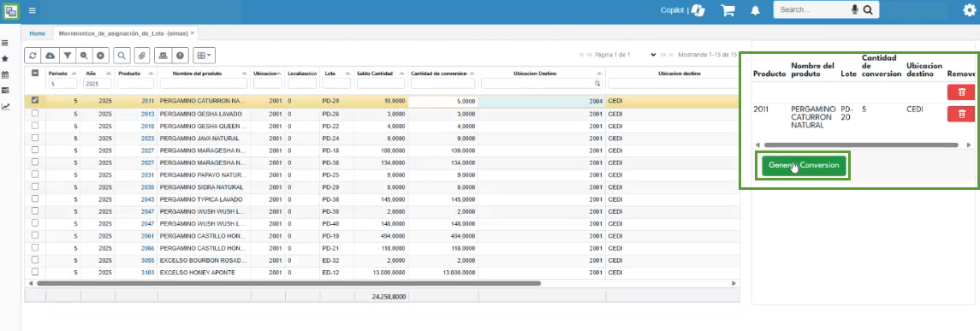This screenshot has height=331, width=980.
Task: Select the EXCELSO BOURBON ROSAD row name
Action: [x=204, y=260]
